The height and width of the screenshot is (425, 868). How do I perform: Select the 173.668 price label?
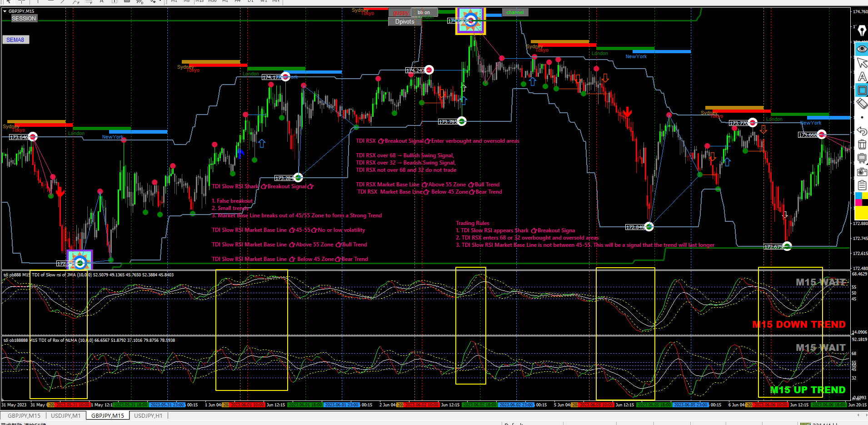click(808, 135)
